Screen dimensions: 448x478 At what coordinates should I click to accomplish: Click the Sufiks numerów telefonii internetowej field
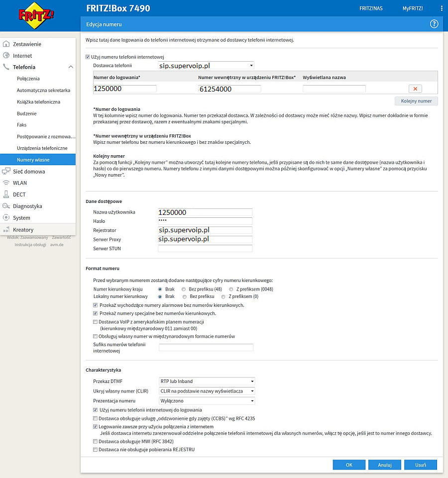click(x=206, y=348)
